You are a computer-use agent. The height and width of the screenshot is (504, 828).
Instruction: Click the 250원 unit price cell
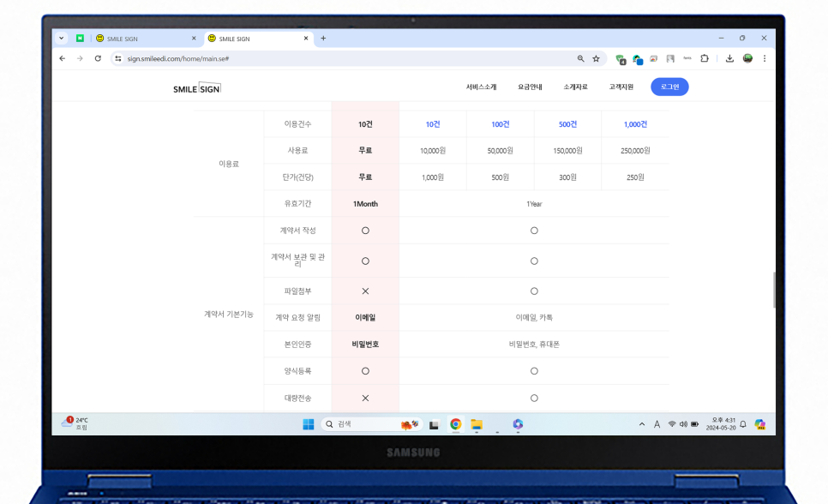point(635,177)
